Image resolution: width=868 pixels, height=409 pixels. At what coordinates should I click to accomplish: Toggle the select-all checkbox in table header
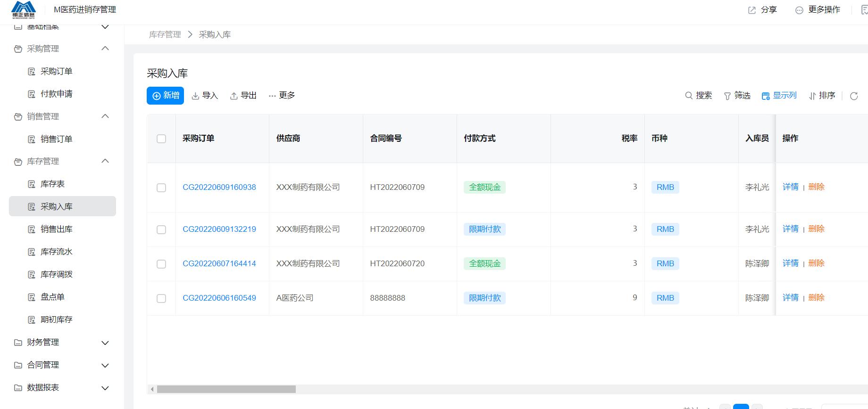161,139
